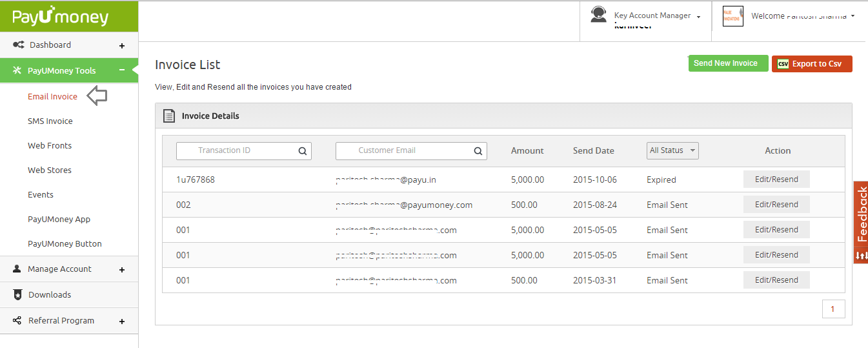Collapse PayUMoney Tools with minus sign

tap(122, 70)
